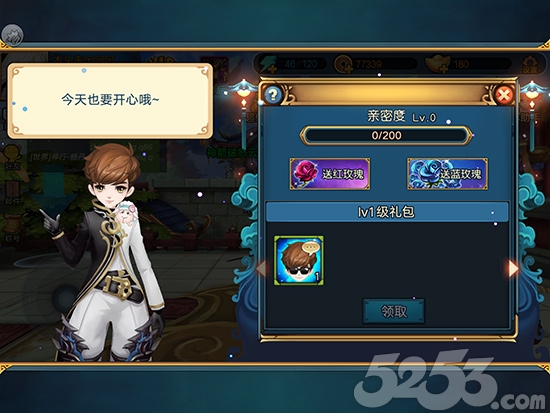550x413 pixels.
Task: Send a red rose gift
Action: pos(330,174)
